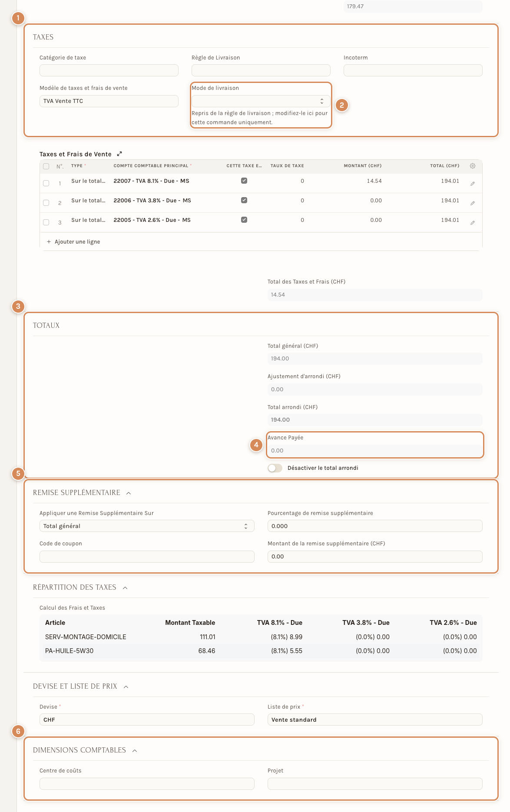Edit the Pourcentage de remise supplémentaire field

pos(375,526)
